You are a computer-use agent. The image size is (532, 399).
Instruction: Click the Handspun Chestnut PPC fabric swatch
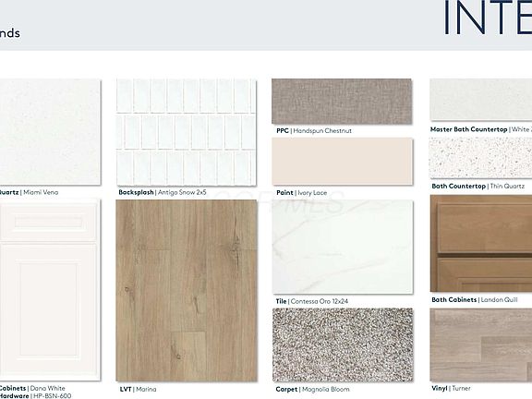pos(342,102)
